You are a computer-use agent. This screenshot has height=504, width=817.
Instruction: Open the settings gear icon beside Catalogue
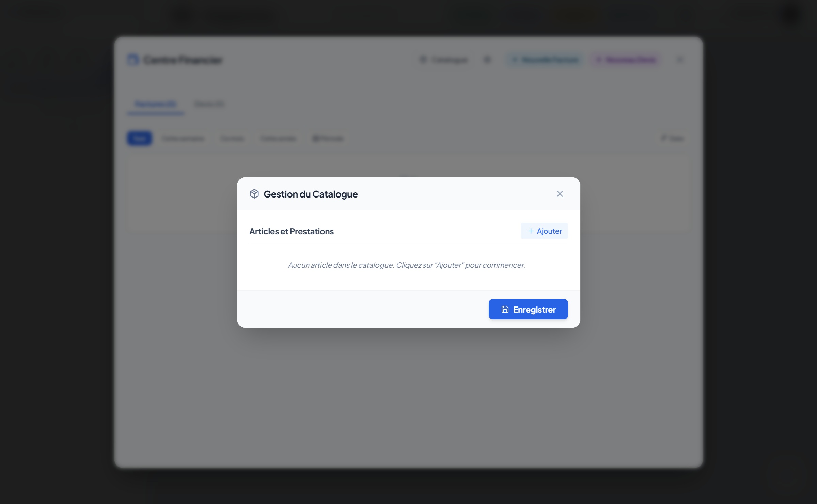coord(487,60)
